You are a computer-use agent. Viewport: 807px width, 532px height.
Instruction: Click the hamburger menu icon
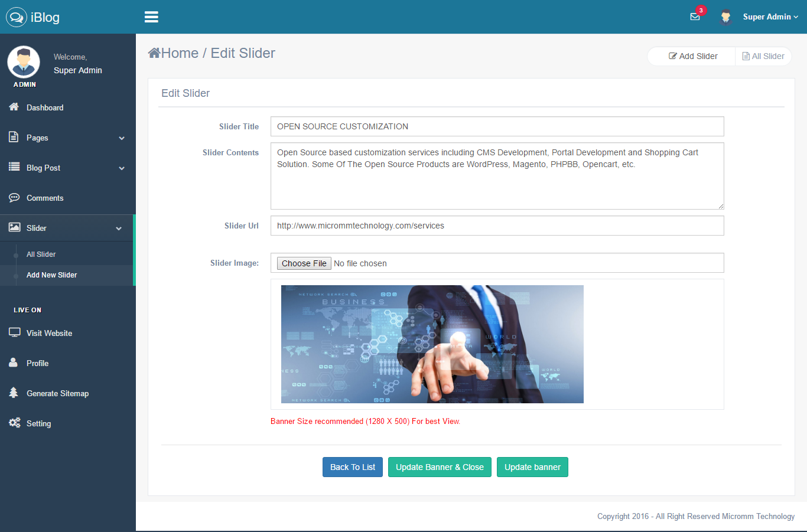pos(151,17)
